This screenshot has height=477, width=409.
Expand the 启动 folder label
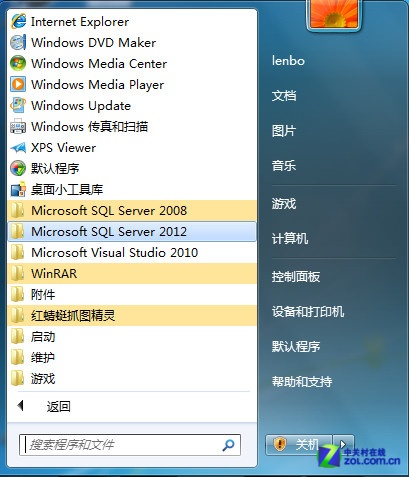43,337
